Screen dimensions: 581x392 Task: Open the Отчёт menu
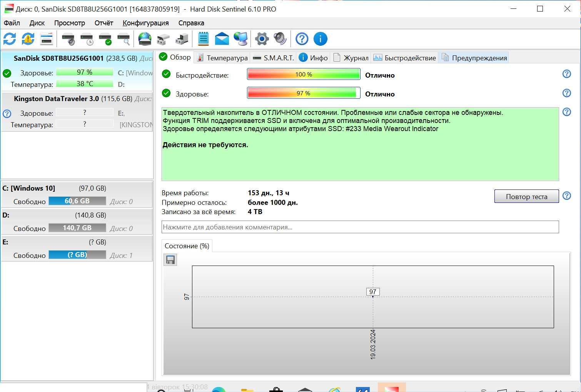(x=104, y=23)
